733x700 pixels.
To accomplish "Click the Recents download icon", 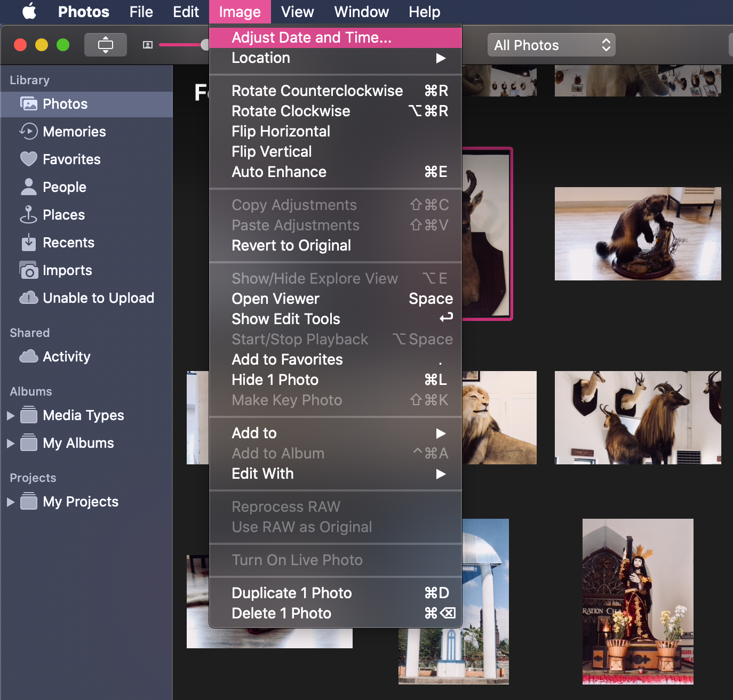I will pos(28,243).
